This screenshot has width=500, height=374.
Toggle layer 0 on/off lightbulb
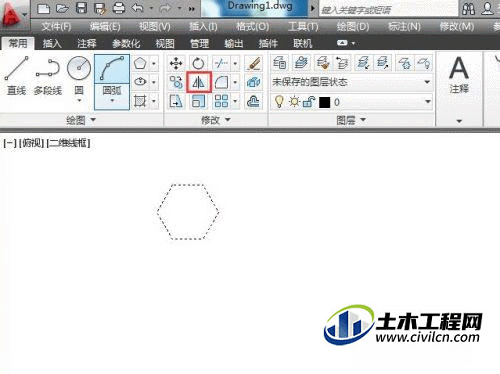pyautogui.click(x=279, y=102)
